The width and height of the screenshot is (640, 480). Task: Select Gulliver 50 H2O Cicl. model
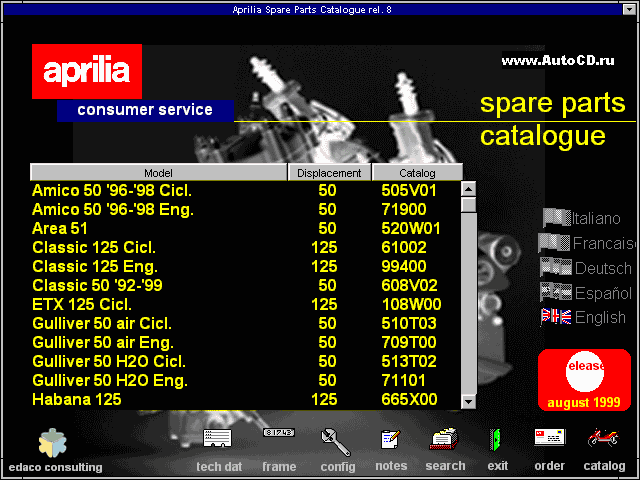click(245, 362)
